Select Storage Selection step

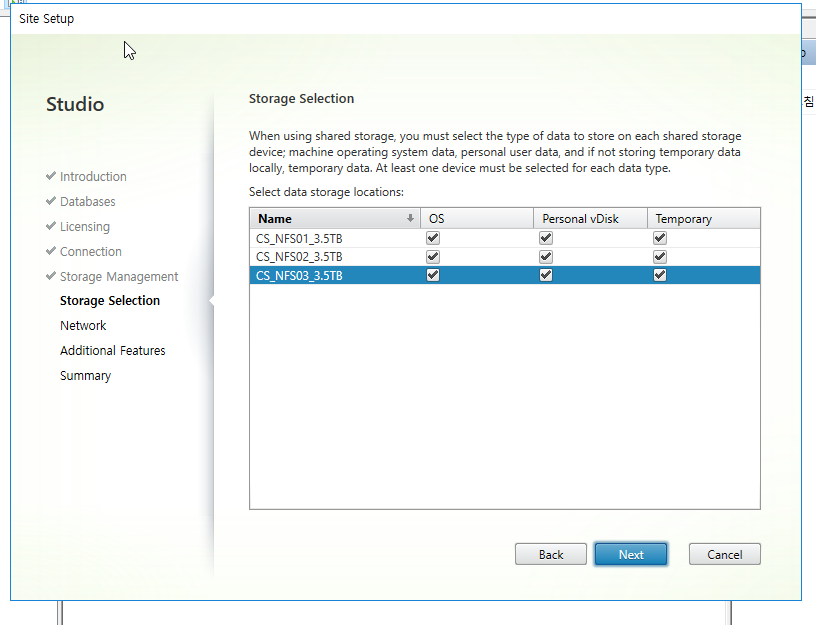[x=110, y=301]
